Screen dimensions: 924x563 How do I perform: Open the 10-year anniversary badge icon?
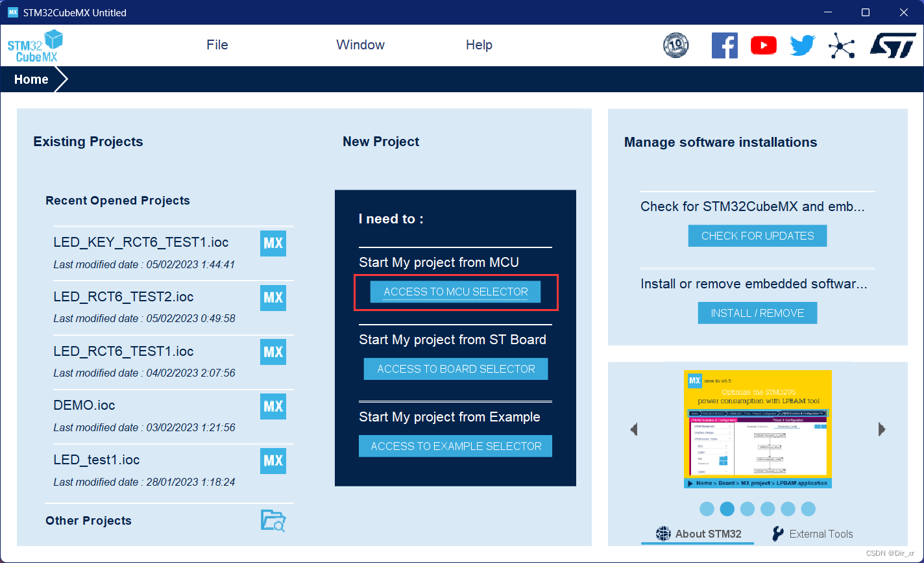[x=676, y=45]
